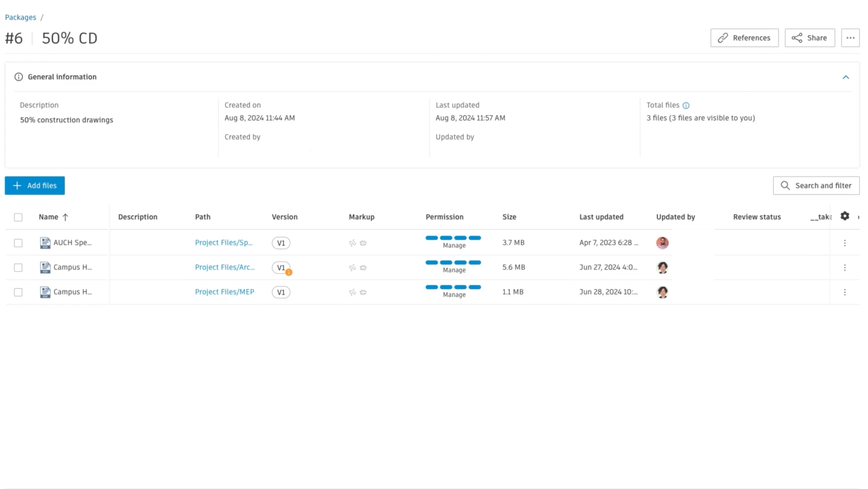Click permission level bar in AUCH Spe row

pyautogui.click(x=453, y=239)
